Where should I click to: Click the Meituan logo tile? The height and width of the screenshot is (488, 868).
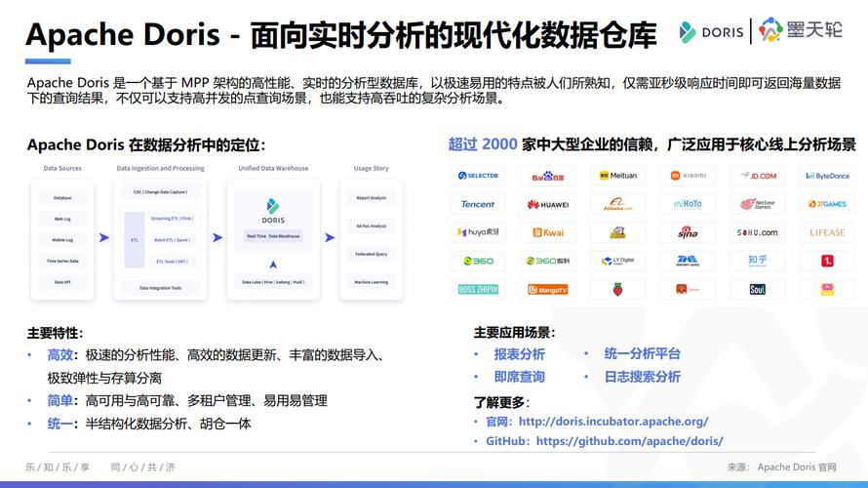[617, 176]
